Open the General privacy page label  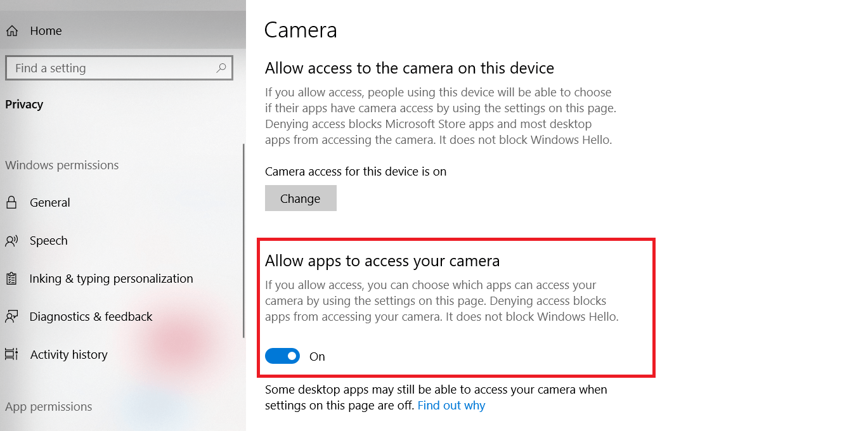pos(50,203)
